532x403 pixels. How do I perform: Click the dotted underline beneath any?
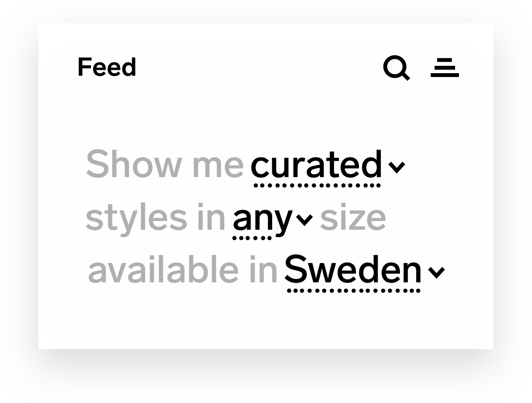click(252, 238)
